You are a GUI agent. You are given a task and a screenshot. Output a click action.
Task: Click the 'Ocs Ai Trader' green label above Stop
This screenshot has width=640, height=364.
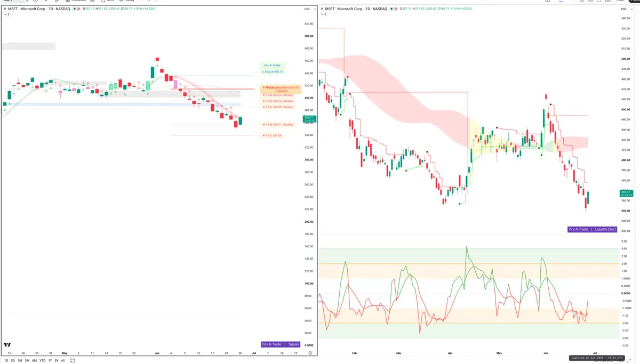tap(272, 66)
